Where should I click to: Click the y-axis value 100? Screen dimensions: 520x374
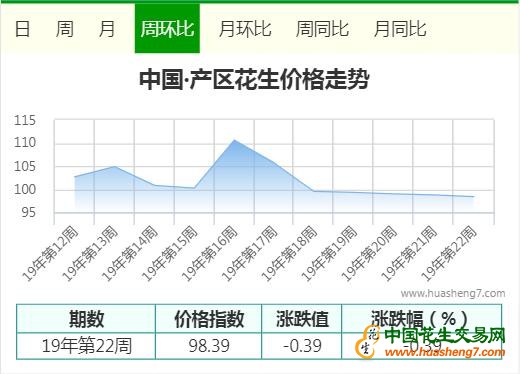25,189
